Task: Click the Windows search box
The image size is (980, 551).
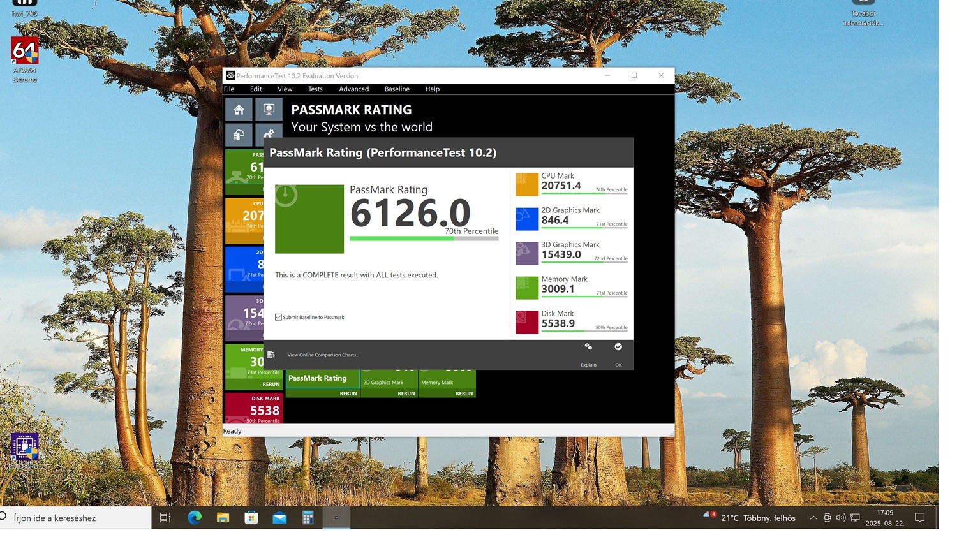Action: point(75,518)
